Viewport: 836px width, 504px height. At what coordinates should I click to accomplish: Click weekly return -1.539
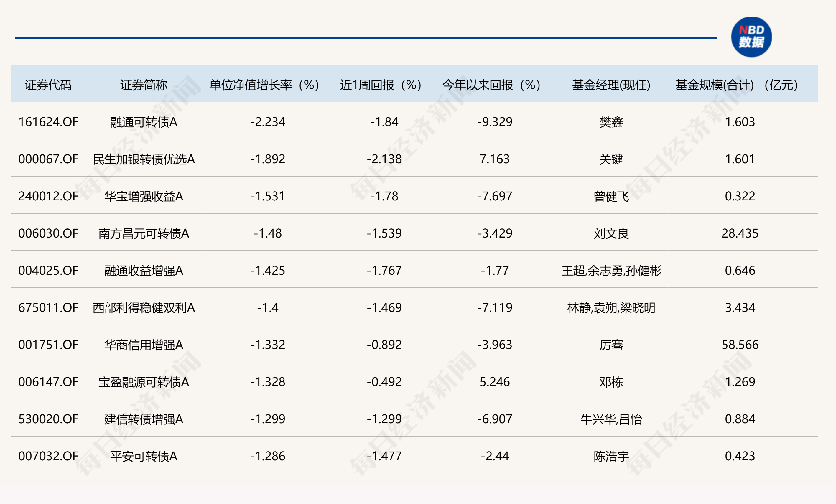(x=384, y=233)
